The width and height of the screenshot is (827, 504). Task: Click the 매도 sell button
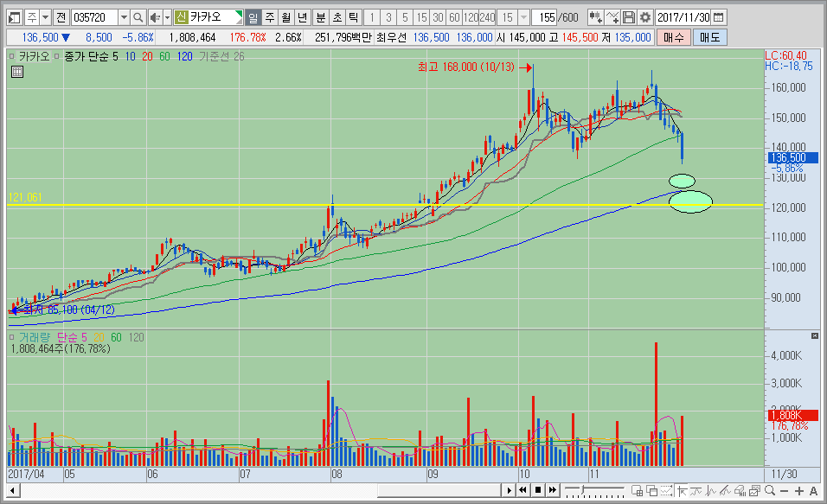tap(710, 37)
